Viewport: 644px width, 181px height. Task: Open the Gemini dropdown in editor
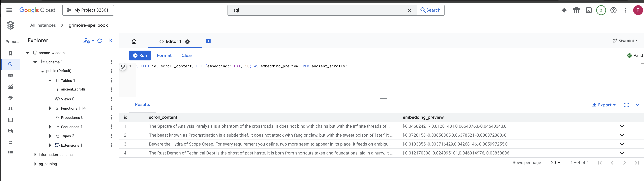click(x=625, y=41)
